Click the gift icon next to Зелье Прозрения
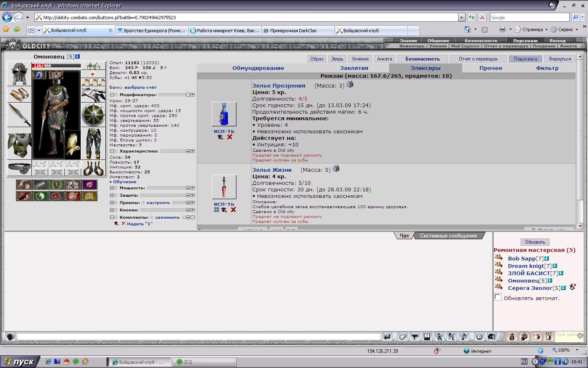The image size is (588, 368). 350,85
